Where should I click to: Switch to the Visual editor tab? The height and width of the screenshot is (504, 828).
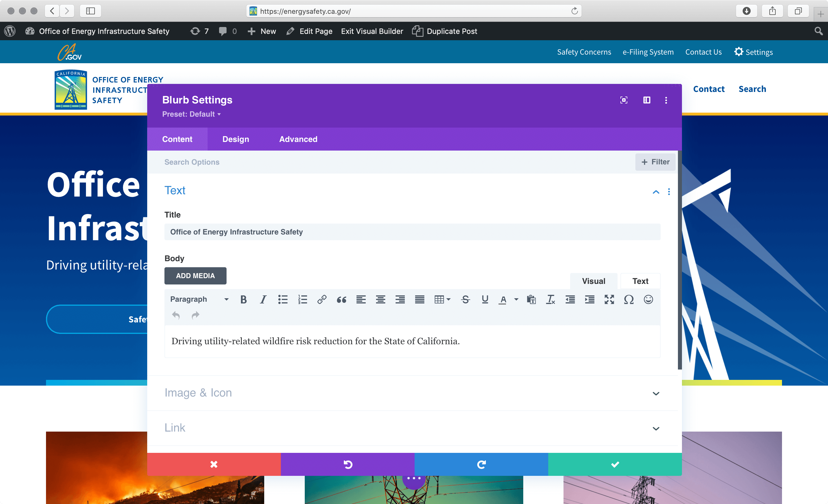point(593,281)
